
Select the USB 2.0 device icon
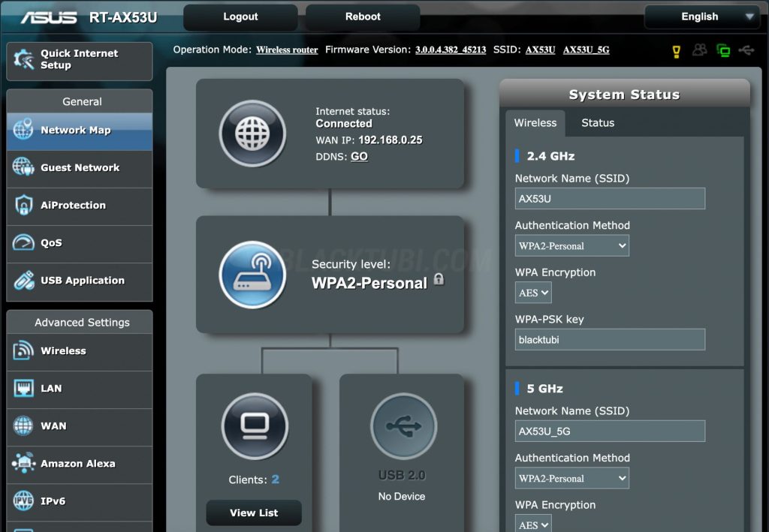point(403,426)
